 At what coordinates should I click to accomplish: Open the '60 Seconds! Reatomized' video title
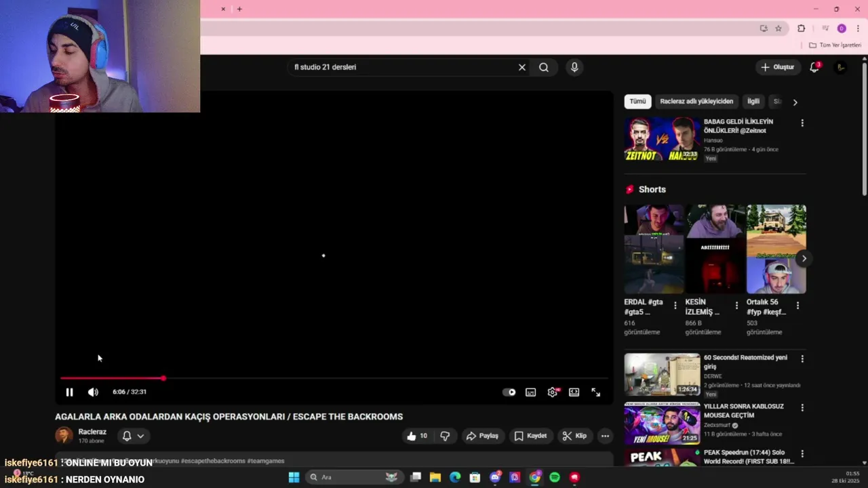pyautogui.click(x=745, y=362)
